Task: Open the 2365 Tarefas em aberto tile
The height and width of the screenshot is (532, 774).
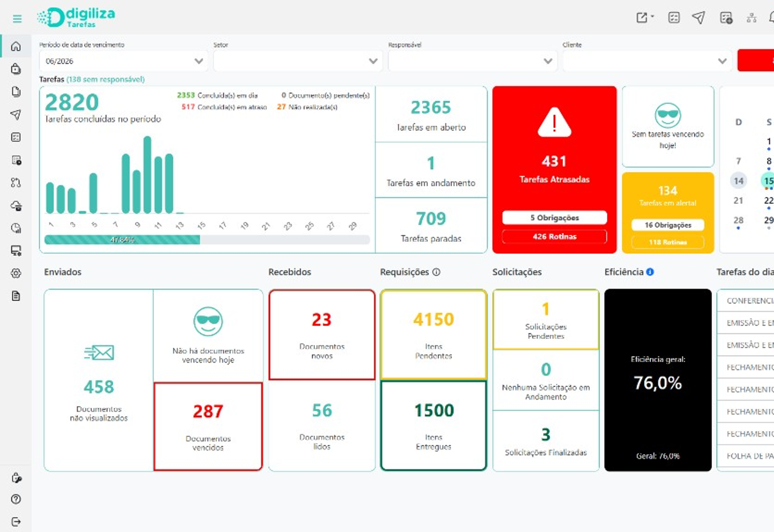Action: coord(431,114)
